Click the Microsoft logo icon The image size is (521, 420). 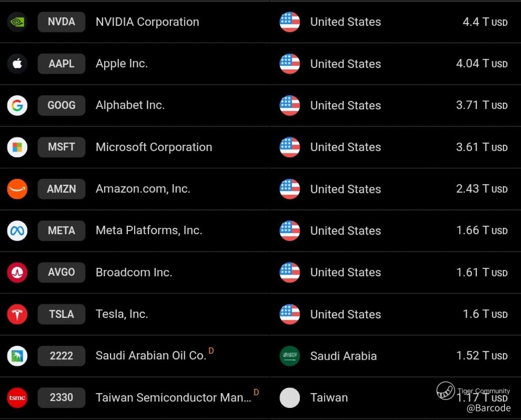coord(17,147)
